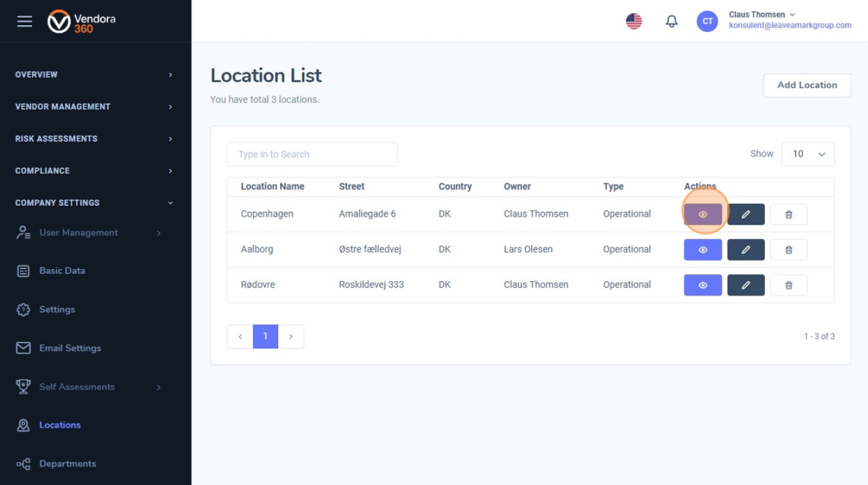Click the hamburger menu icon

pyautogui.click(x=25, y=21)
